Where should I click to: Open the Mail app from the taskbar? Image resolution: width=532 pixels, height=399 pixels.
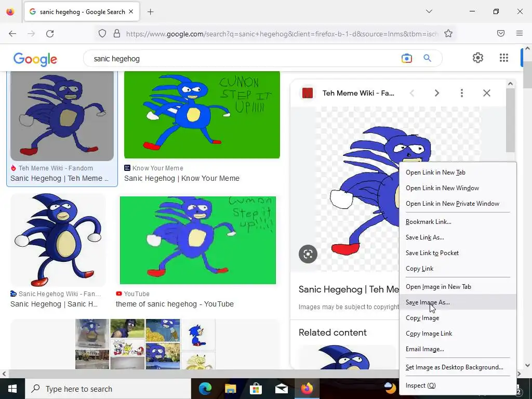tap(281, 389)
